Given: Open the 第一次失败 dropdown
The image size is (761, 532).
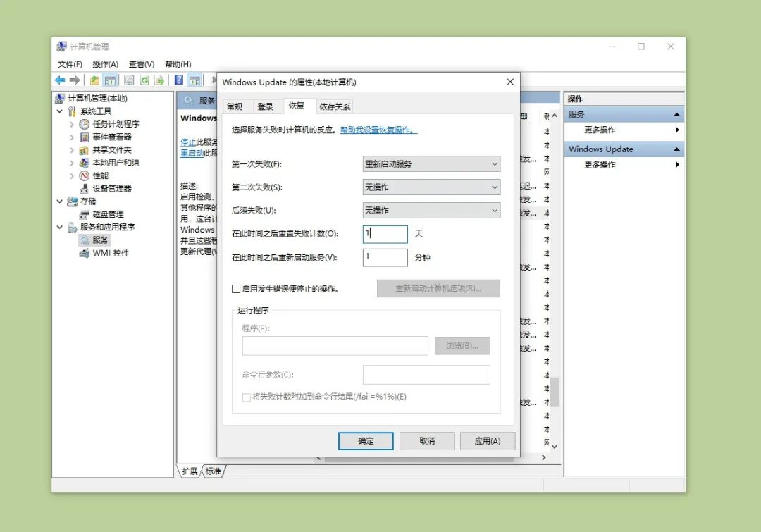Looking at the screenshot, I should point(431,164).
